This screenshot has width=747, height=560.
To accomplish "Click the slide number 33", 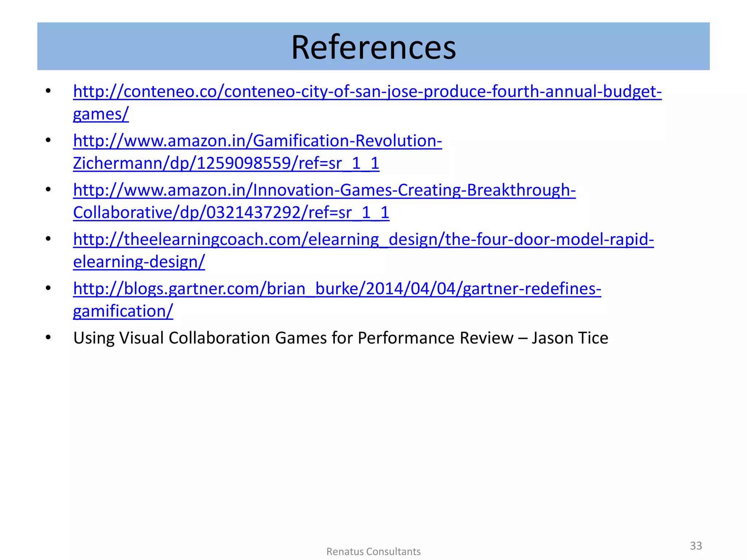I will coord(696,546).
